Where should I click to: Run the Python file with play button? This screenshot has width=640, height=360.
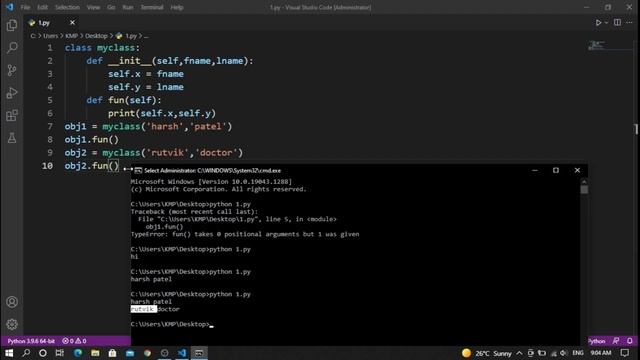point(598,23)
